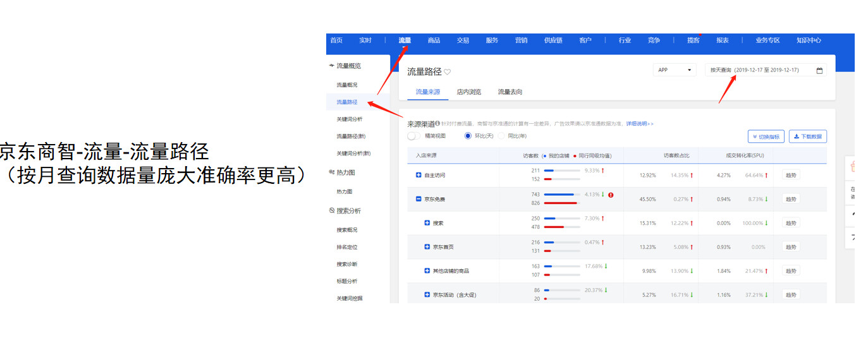This screenshot has height=338, width=868.
Task: Open 商品 in the top navigation
Action: 434,40
